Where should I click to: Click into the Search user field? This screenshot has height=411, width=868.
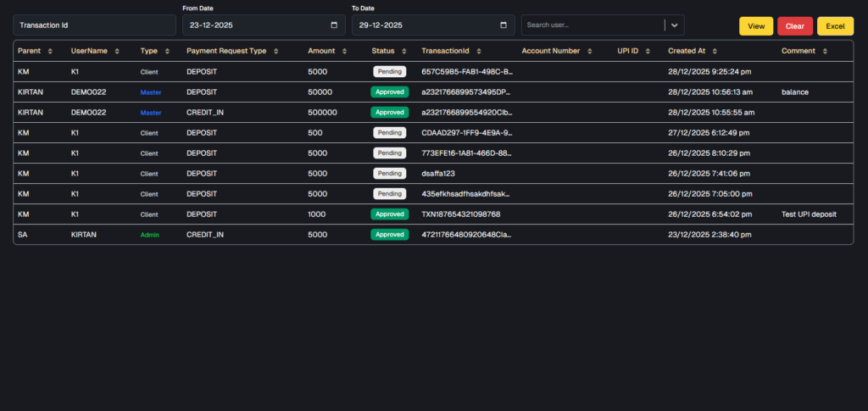tap(592, 25)
